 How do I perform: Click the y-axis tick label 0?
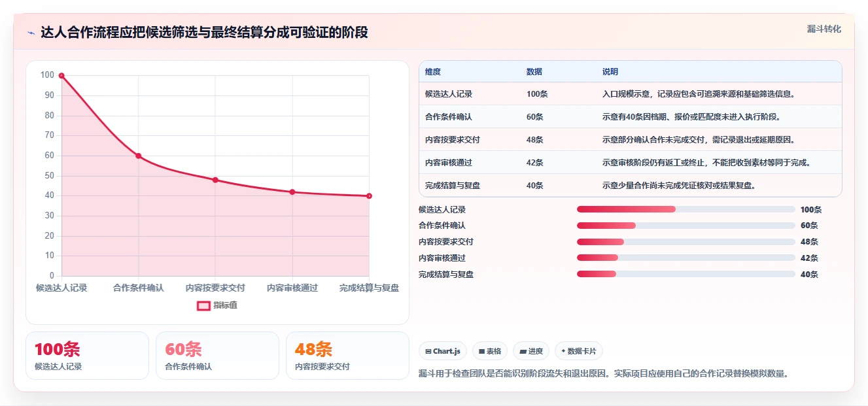51,276
